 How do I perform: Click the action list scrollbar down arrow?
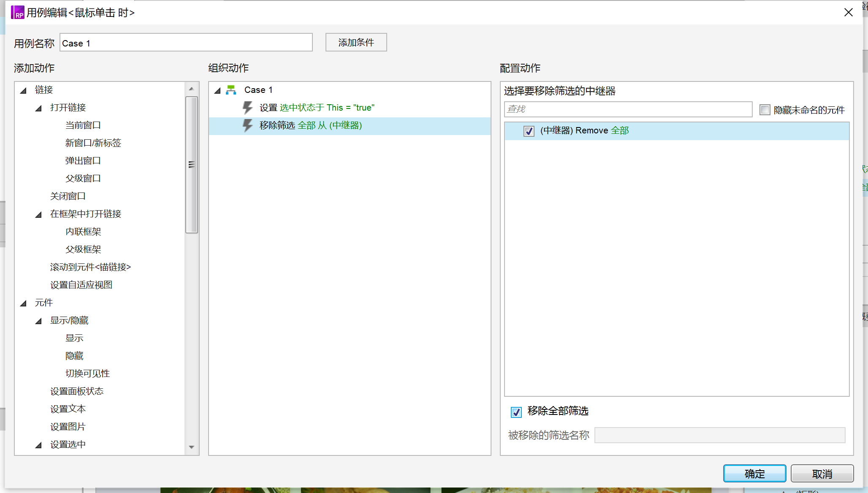pos(191,447)
